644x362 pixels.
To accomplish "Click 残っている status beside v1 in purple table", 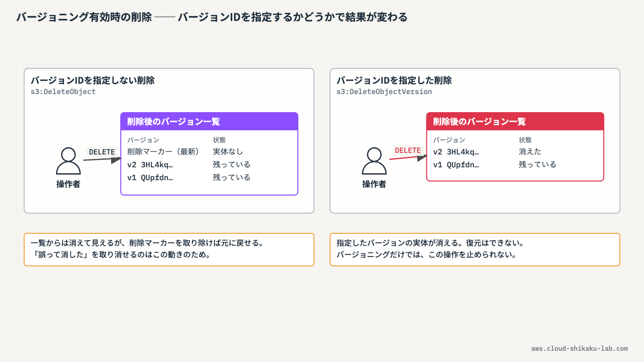I will click(232, 177).
